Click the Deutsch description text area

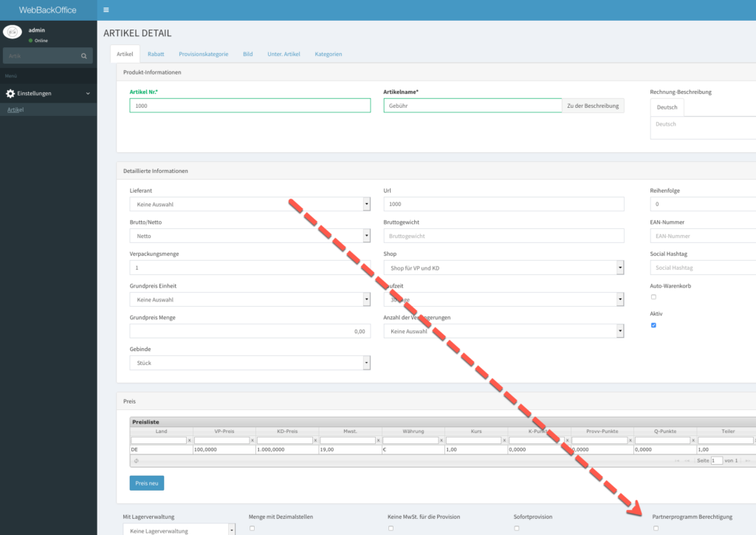coord(703,128)
